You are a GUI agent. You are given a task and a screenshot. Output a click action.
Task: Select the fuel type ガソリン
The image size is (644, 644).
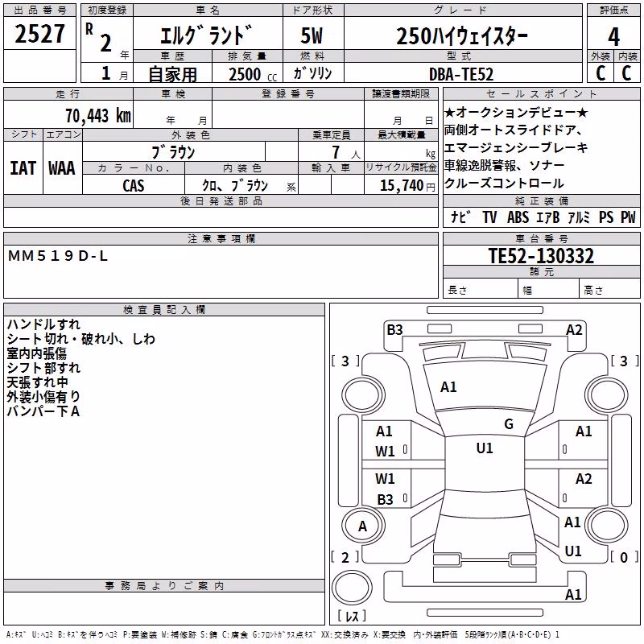click(312, 73)
